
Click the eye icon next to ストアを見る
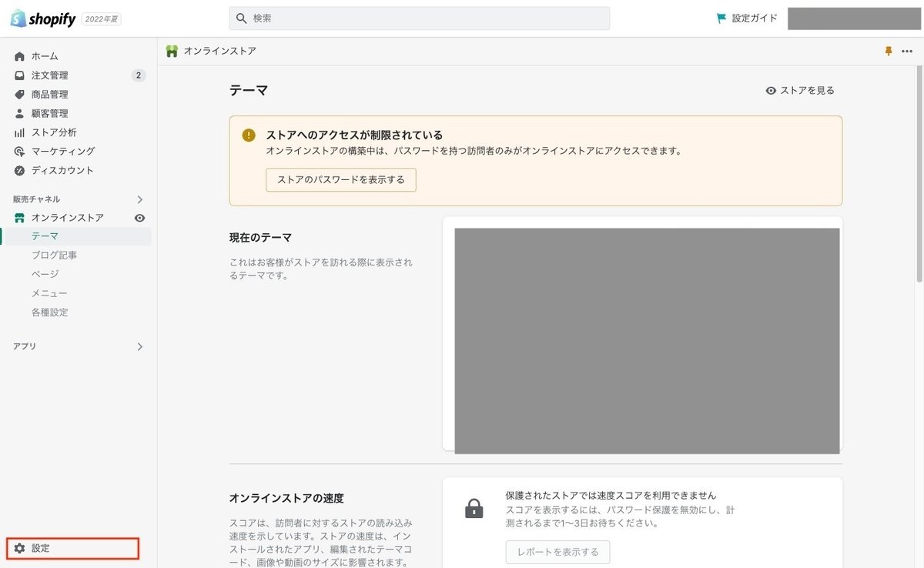click(x=771, y=91)
